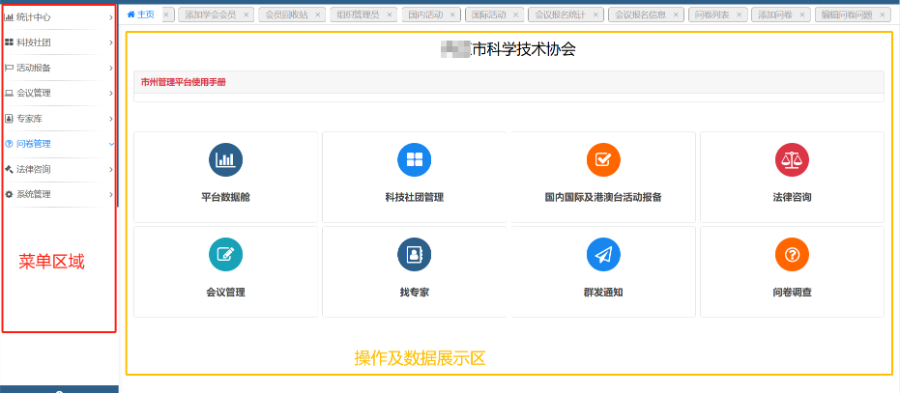Click the orange 问卷调查 question mark icon
This screenshot has height=393, width=900.
coord(792,255)
